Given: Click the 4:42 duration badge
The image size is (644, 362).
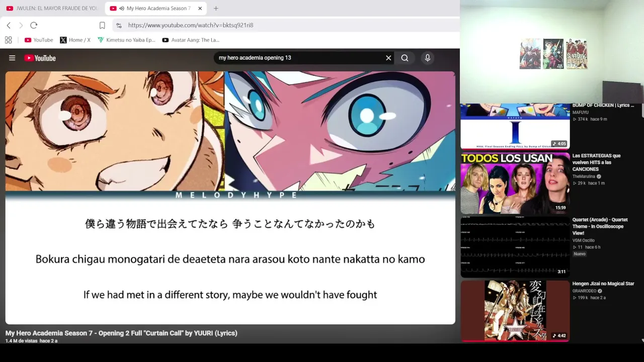Looking at the screenshot, I should tap(559, 335).
